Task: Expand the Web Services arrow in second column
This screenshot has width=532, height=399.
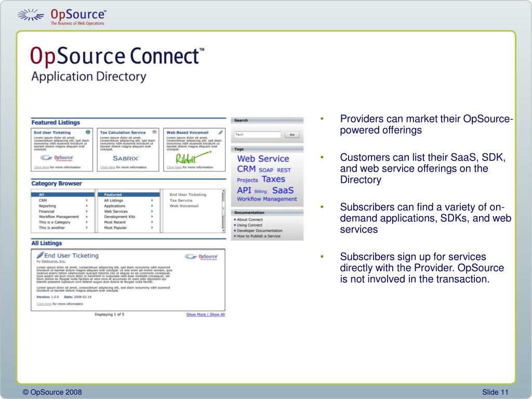Action: tap(152, 211)
